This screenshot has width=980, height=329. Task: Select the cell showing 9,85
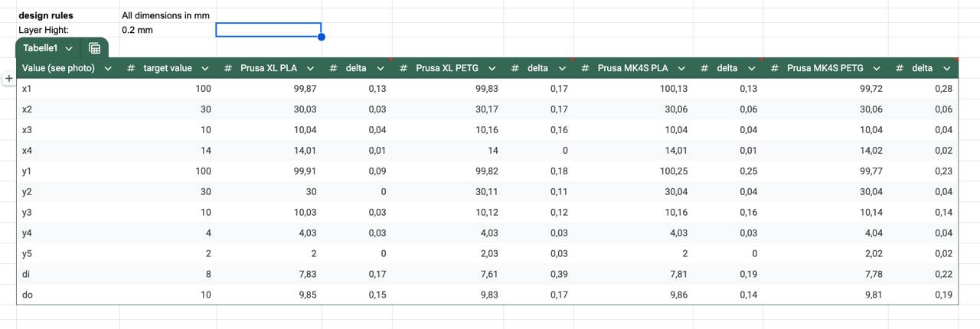click(x=269, y=295)
